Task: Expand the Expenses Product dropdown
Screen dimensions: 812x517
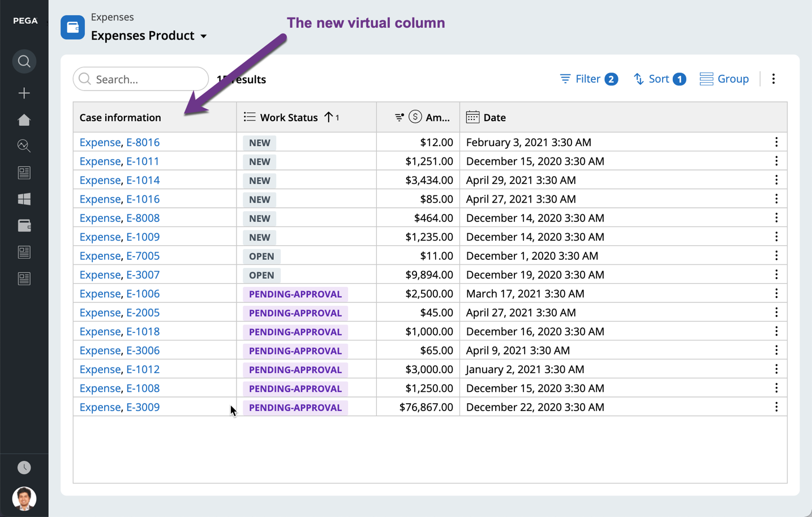Action: point(148,36)
